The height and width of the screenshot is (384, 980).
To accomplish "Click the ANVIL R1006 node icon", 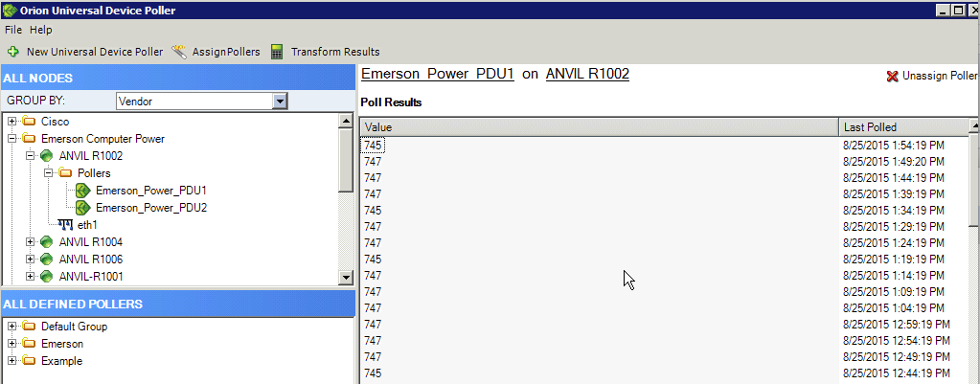I will pyautogui.click(x=47, y=260).
